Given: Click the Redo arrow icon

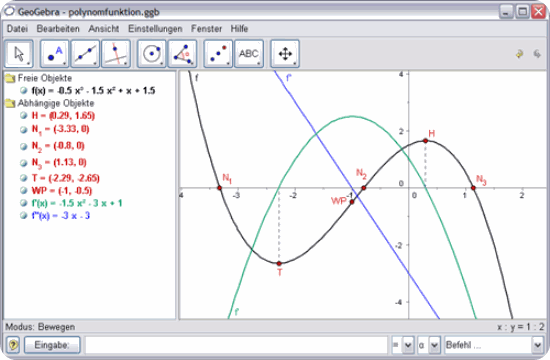Looking at the screenshot, I should pyautogui.click(x=537, y=54).
